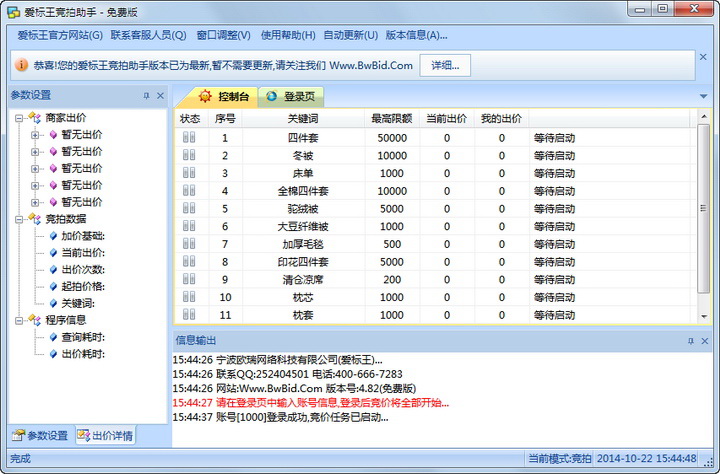The width and height of the screenshot is (720, 474).
Task: Click the pause status icon for row 清仓凉席
Action: [189, 279]
